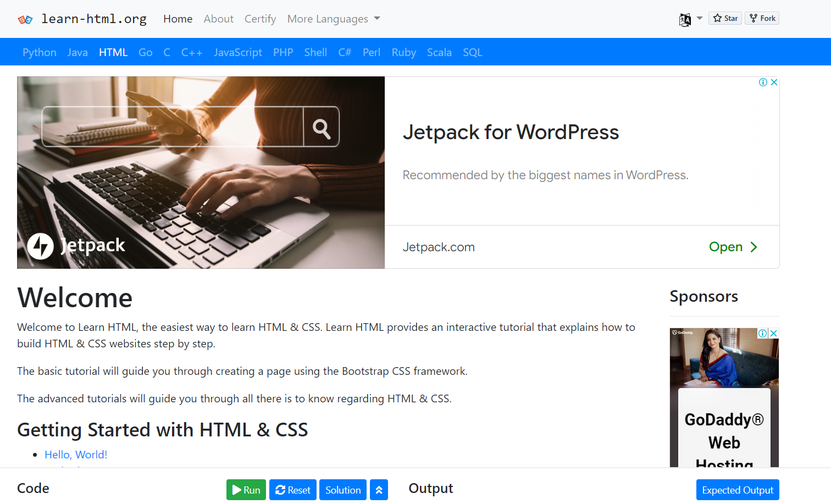Switch to the Java tutorial
Screen dimensions: 831x504
(77, 52)
